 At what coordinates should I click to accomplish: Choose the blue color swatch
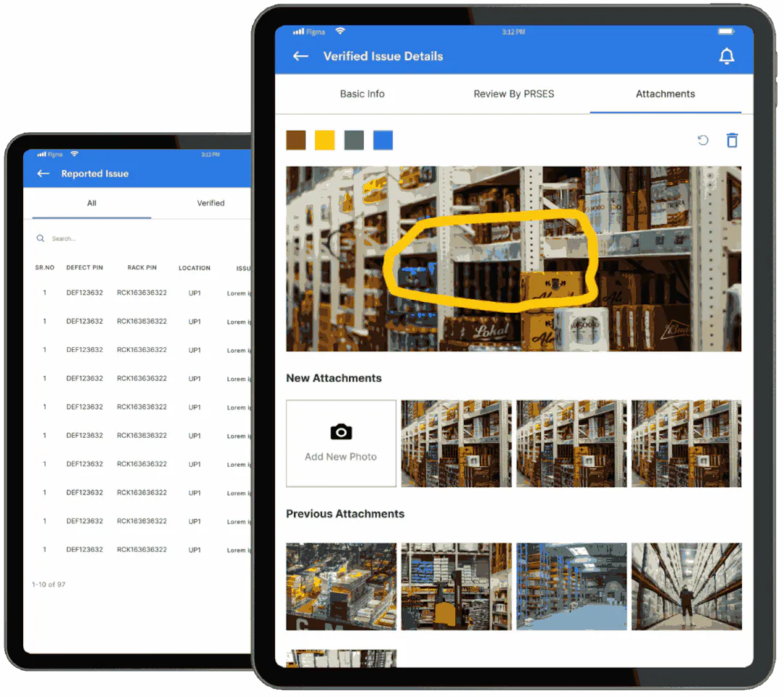383,140
